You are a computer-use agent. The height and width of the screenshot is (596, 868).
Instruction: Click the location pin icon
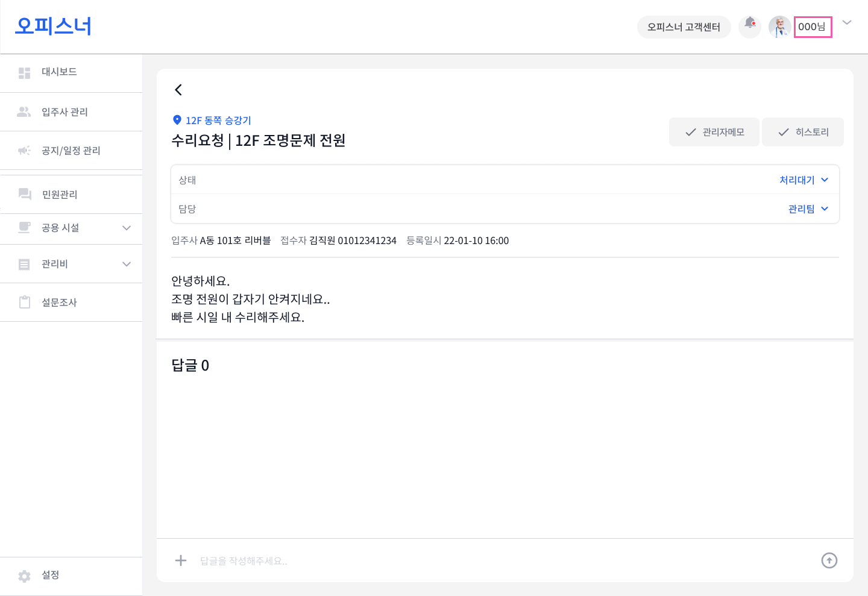tap(177, 120)
